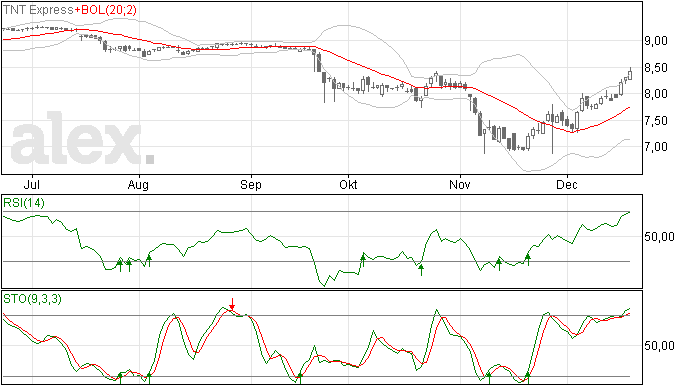The image size is (690, 387).
Task: Select the Okt month label on the axis
Action: pos(348,184)
